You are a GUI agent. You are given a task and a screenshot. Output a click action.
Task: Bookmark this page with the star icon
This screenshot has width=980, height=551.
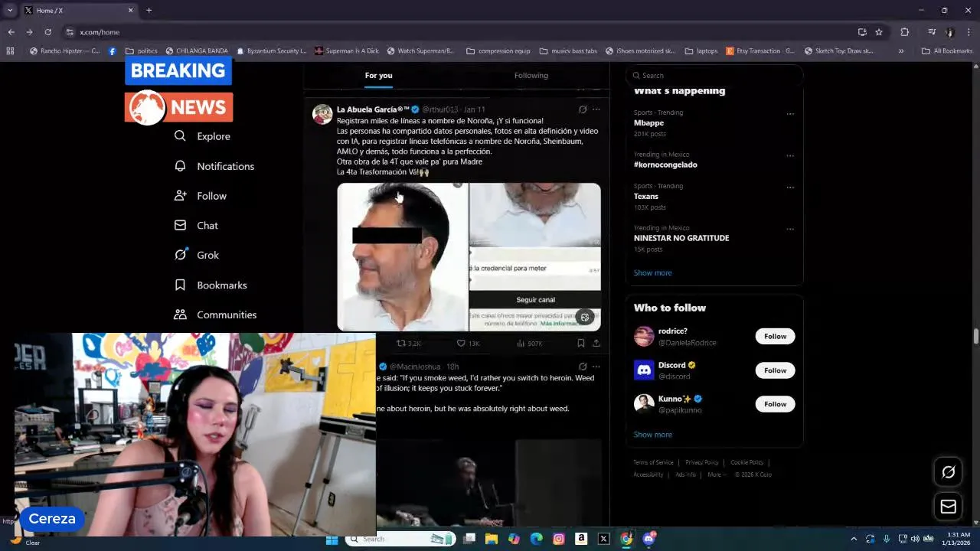pos(879,32)
